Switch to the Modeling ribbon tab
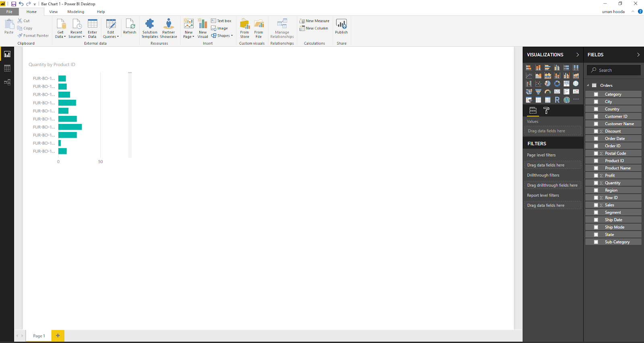This screenshot has width=644, height=343. click(x=76, y=12)
